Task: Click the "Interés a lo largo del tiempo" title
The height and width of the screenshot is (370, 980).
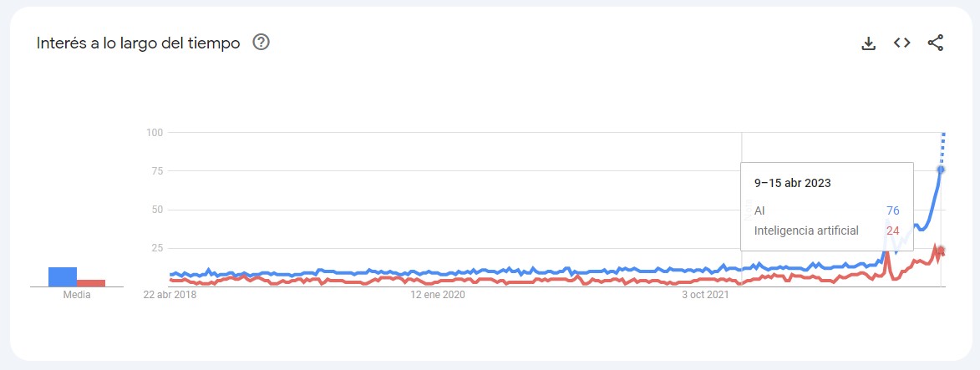Action: 138,43
